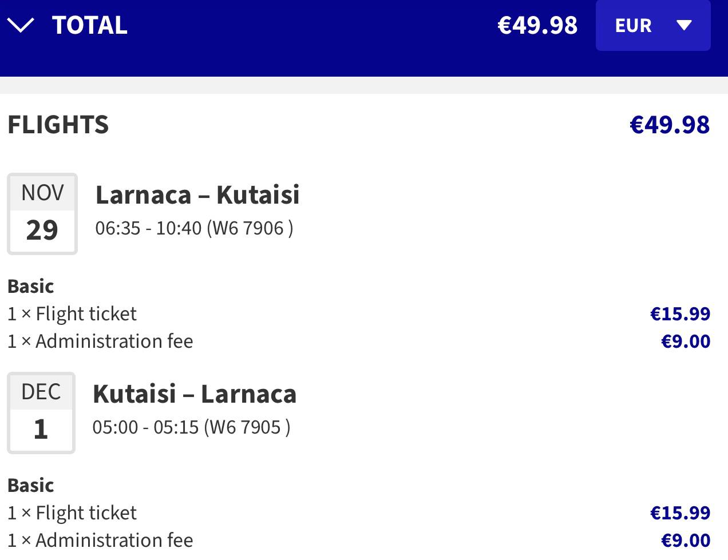Screen dimensions: 728x560
Task: Click the return Flight ticket price €15.99
Action: click(680, 513)
